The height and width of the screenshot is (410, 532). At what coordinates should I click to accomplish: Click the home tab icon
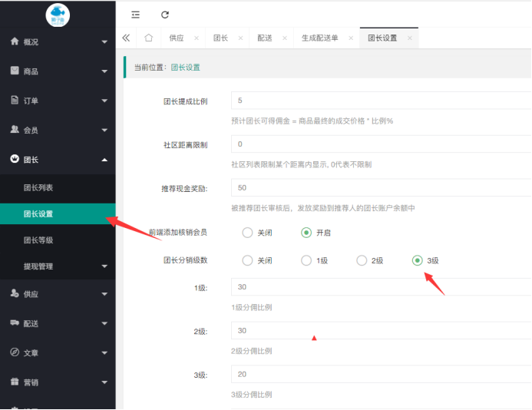tap(148, 38)
